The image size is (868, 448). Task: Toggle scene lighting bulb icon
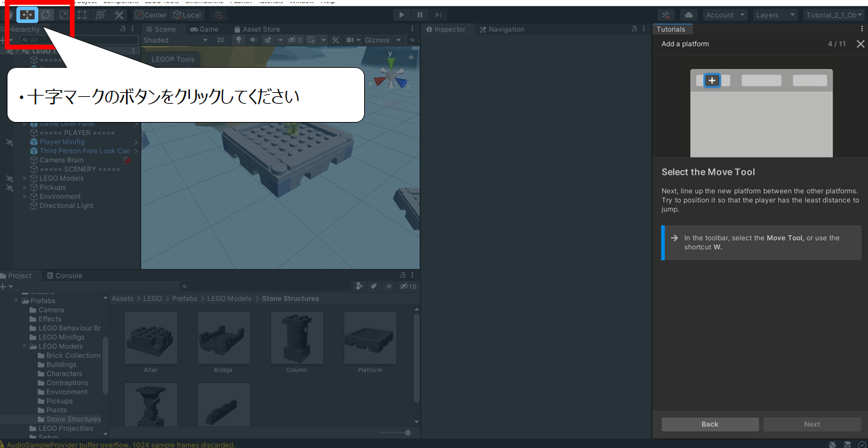click(x=239, y=40)
